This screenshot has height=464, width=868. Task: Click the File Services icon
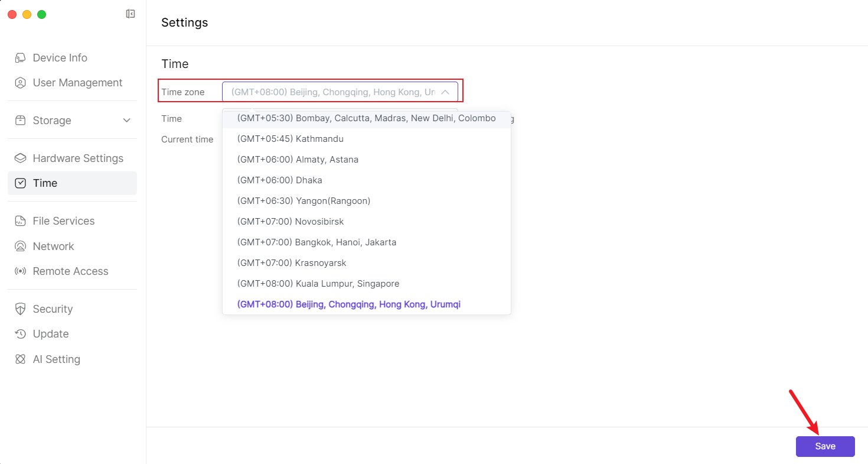[x=21, y=221]
